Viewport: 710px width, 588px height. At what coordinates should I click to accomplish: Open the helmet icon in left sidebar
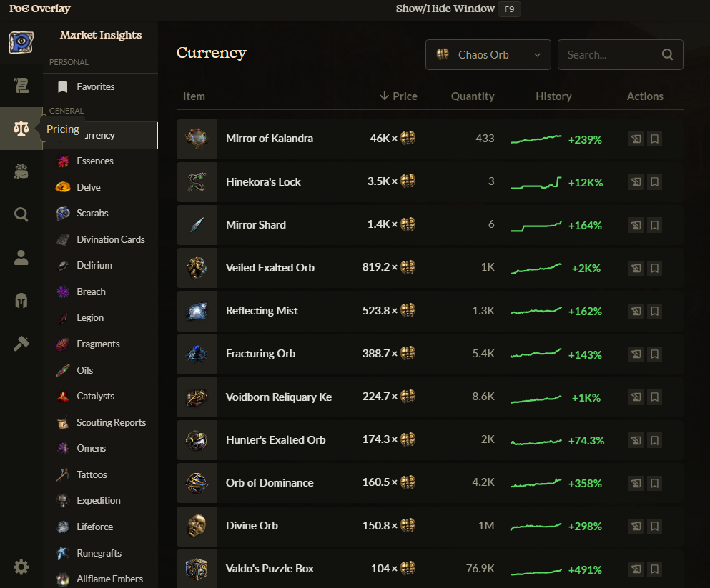click(x=21, y=301)
